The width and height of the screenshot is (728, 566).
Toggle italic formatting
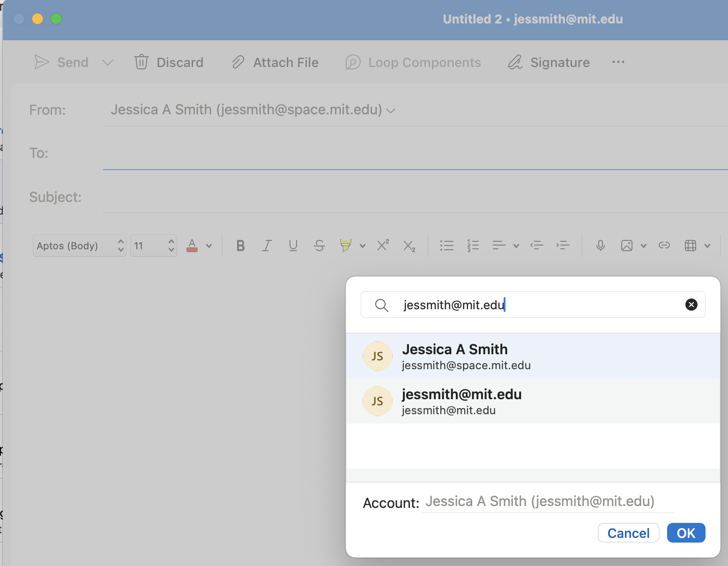(267, 246)
